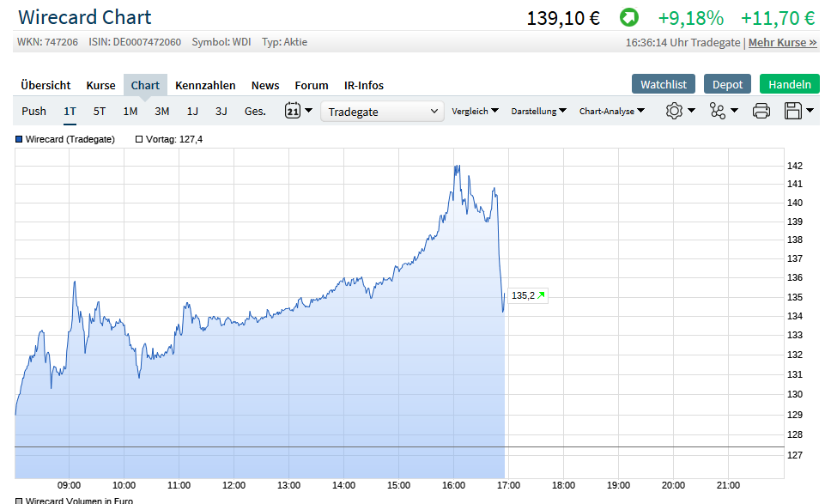Follow the Mehr Kurse link
Screen dimensions: 831x504
pyautogui.click(x=782, y=42)
